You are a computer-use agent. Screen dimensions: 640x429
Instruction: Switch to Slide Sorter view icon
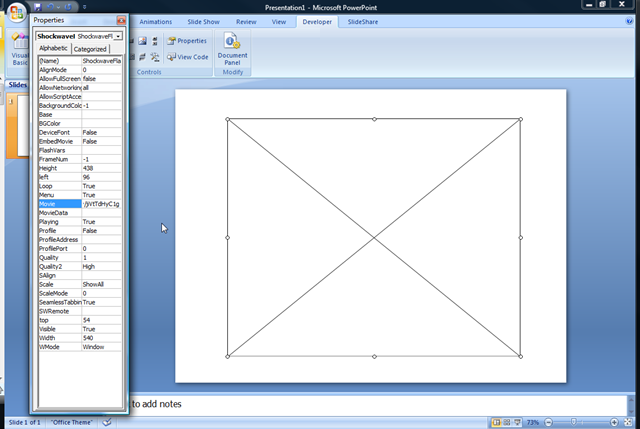point(507,422)
